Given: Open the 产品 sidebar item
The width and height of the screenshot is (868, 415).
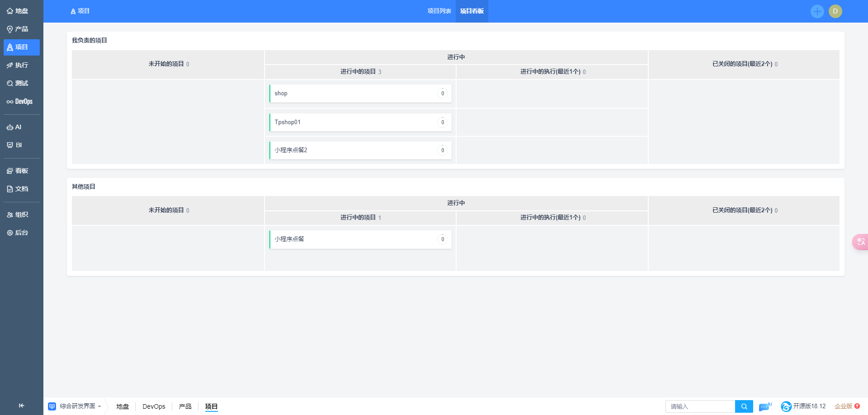Looking at the screenshot, I should [x=21, y=29].
